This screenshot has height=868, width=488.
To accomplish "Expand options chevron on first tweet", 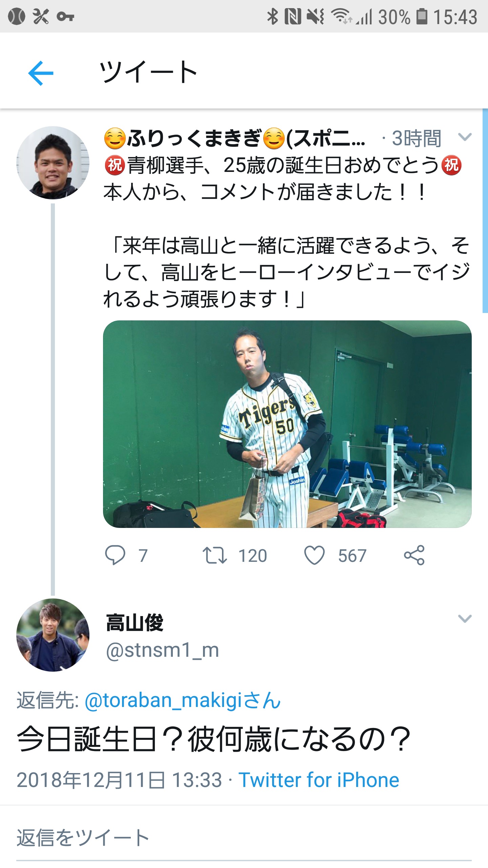I will tap(465, 137).
